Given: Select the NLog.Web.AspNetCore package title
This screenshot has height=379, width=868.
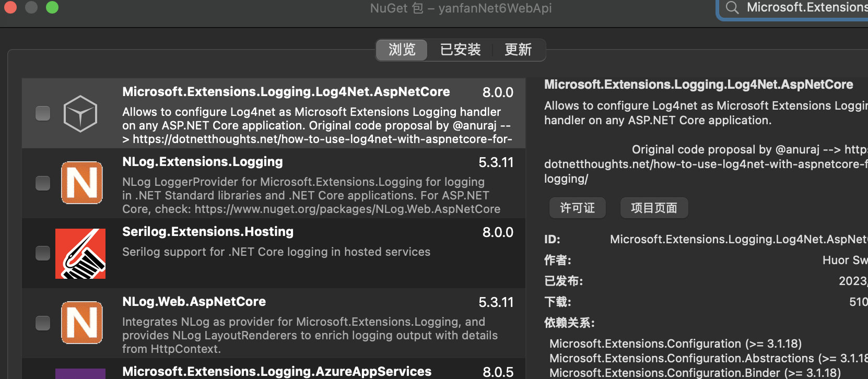Looking at the screenshot, I should coord(194,302).
